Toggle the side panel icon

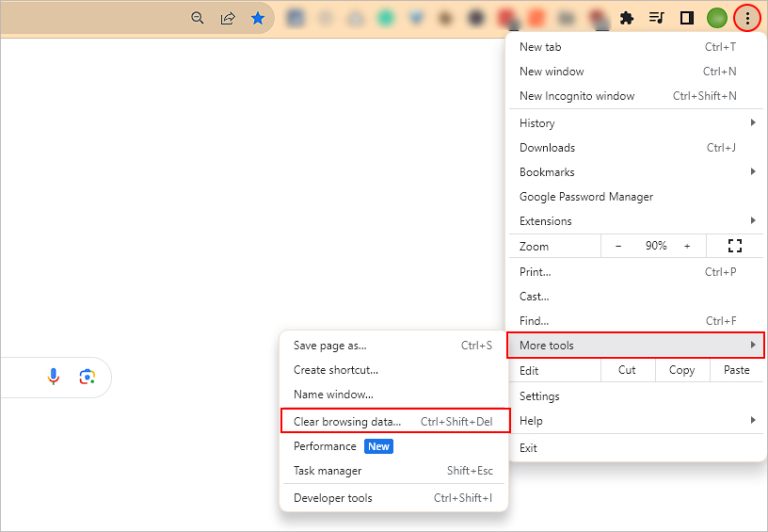coord(687,19)
